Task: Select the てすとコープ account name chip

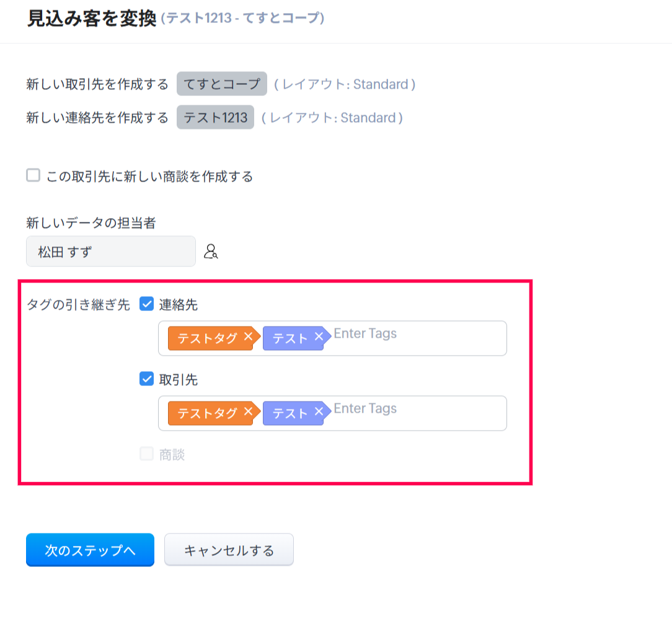Action: pyautogui.click(x=222, y=84)
